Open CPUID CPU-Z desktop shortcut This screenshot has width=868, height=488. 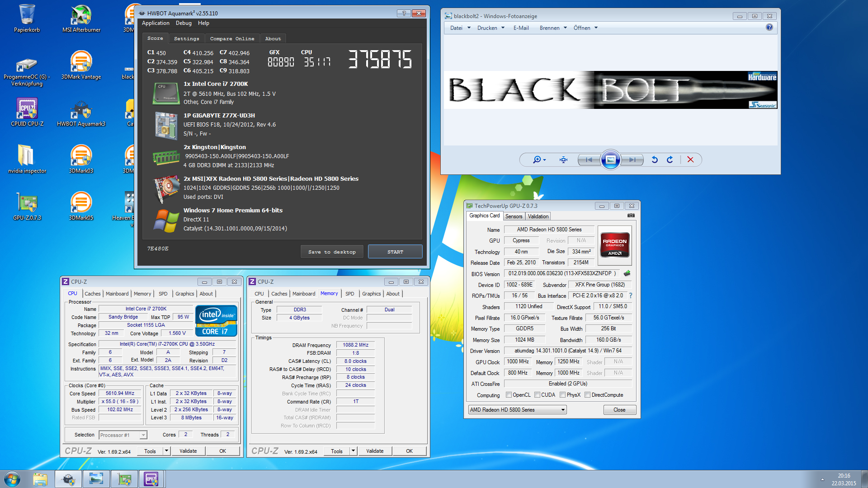tap(27, 112)
